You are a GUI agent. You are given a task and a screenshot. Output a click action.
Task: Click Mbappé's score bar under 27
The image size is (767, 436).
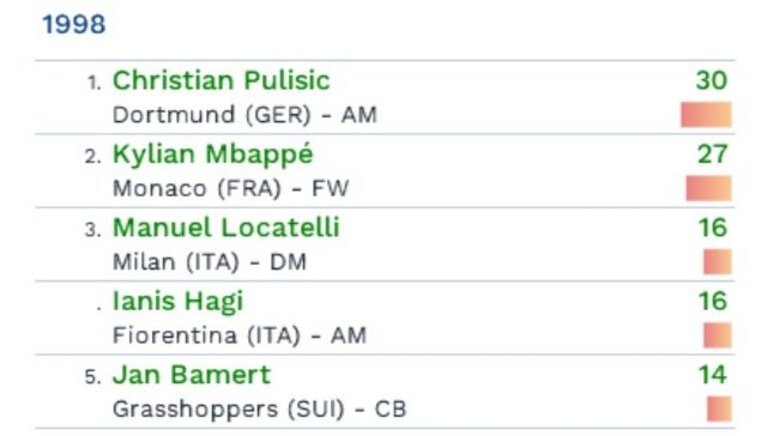click(x=709, y=188)
